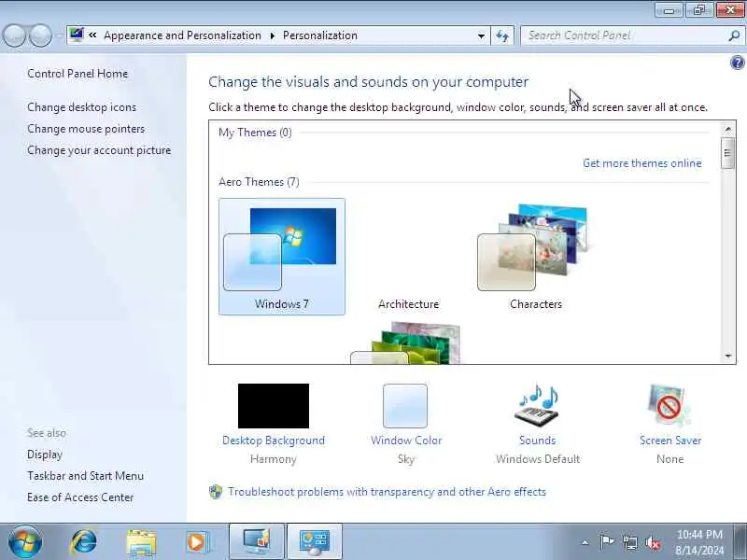This screenshot has width=747, height=560.
Task: Click the themes list scroll up arrow
Action: (x=727, y=129)
